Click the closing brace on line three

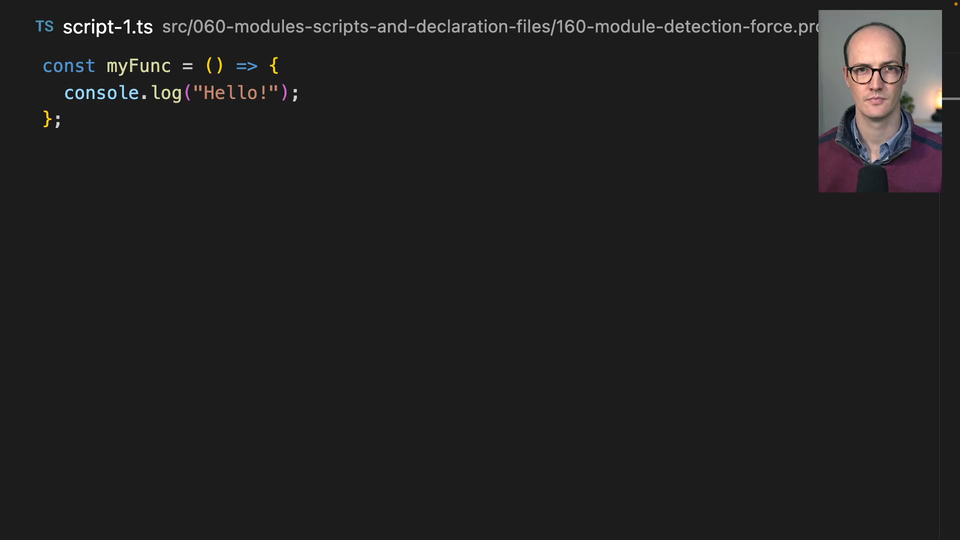coord(47,119)
